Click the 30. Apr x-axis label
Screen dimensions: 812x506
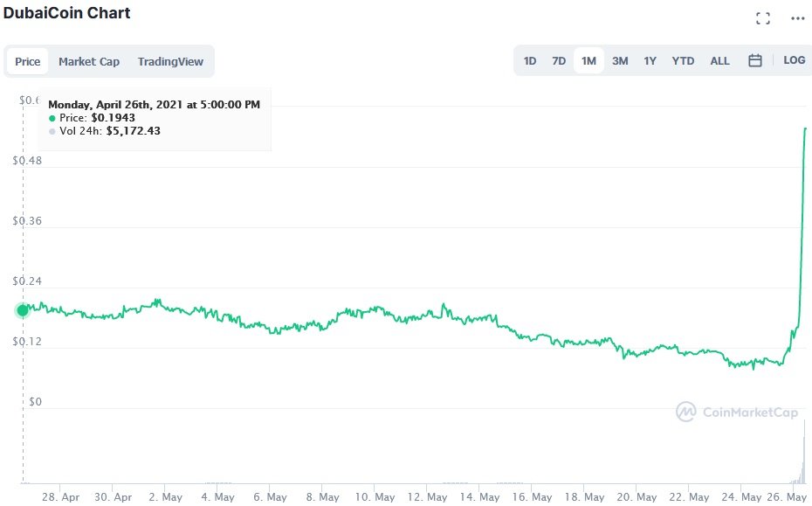pos(113,496)
